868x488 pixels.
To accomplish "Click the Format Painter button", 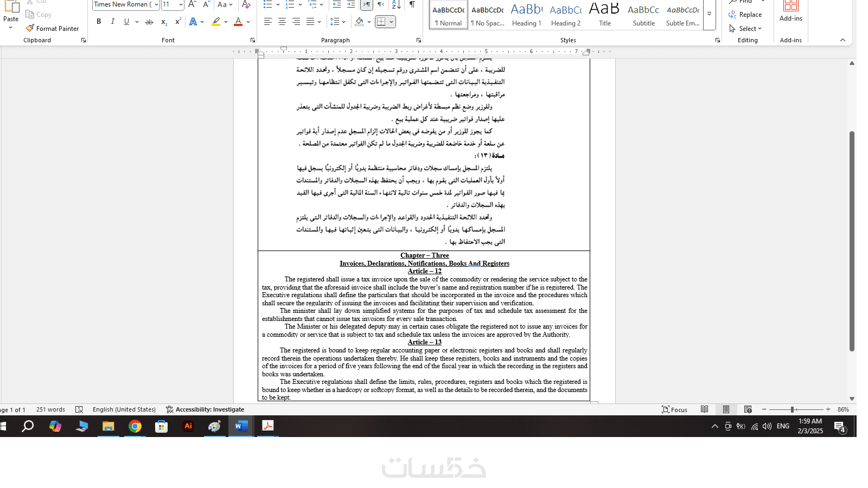I will (x=52, y=28).
